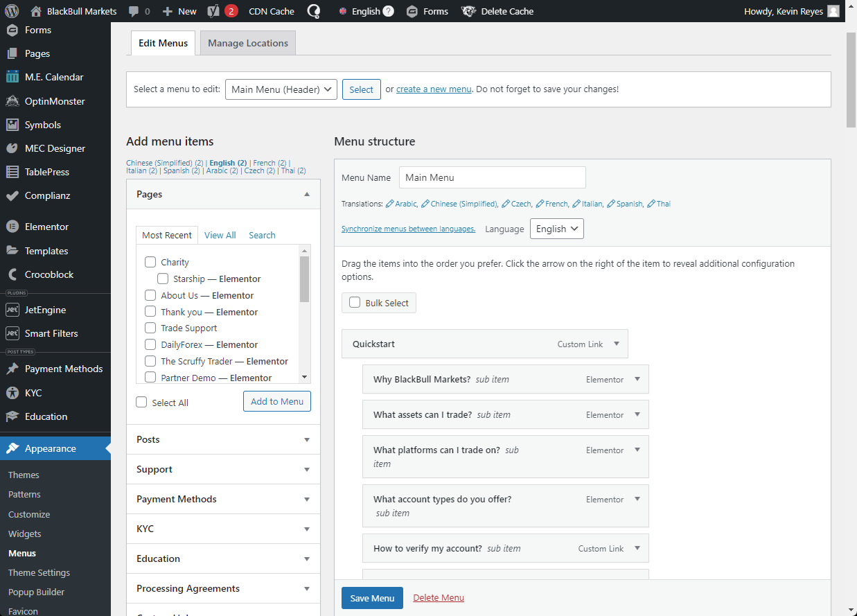
Task: Click Delete Menu link
Action: [x=439, y=597]
